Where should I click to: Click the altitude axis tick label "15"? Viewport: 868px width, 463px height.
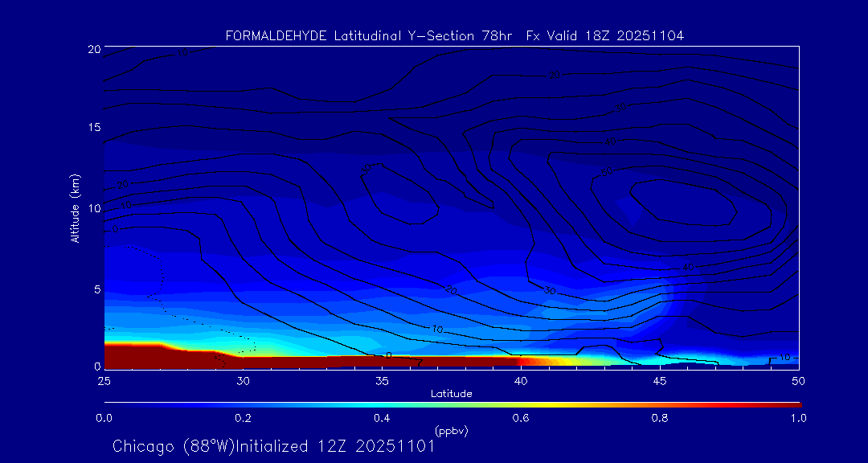[93, 127]
